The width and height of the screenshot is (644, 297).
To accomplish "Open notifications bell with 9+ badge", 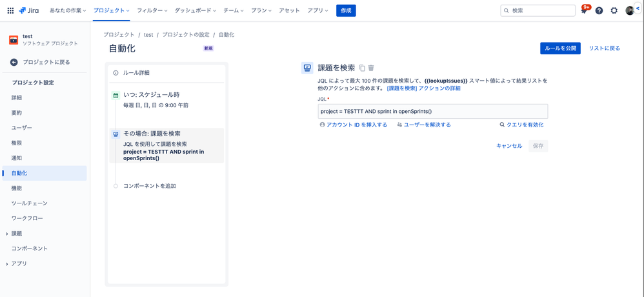I will (x=584, y=11).
